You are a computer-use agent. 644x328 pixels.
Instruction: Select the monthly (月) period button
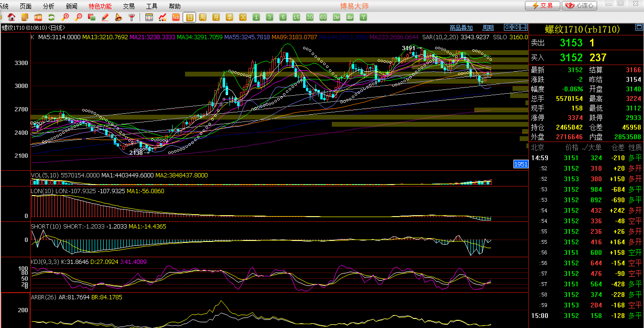click(216, 17)
